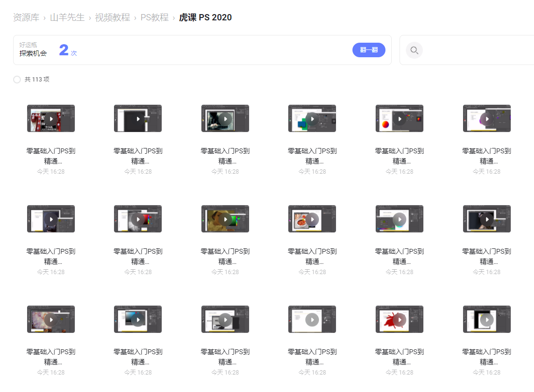
Task: Play the video with red splatter thumbnail
Action: [399, 320]
